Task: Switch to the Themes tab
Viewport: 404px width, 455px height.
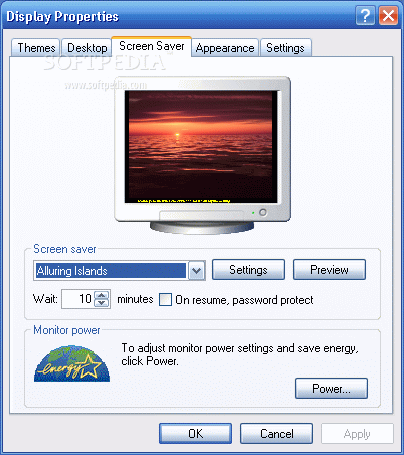Action: [x=36, y=48]
